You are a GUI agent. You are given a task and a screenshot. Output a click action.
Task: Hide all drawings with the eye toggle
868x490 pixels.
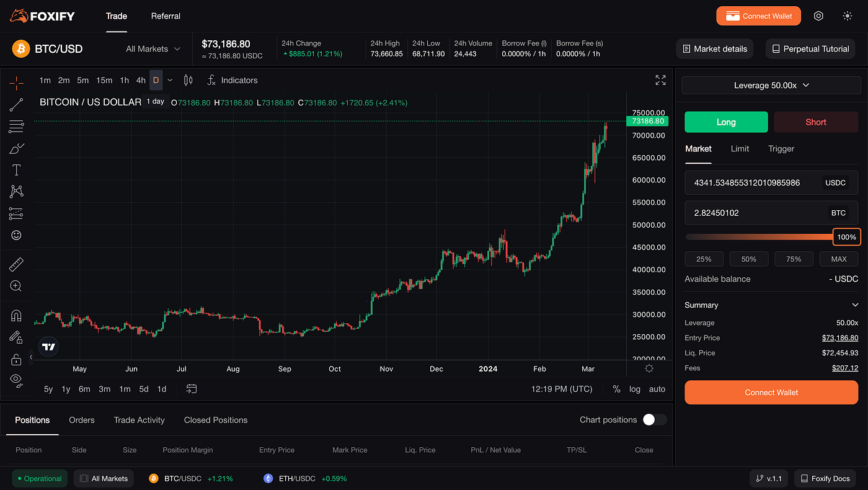[15, 380]
